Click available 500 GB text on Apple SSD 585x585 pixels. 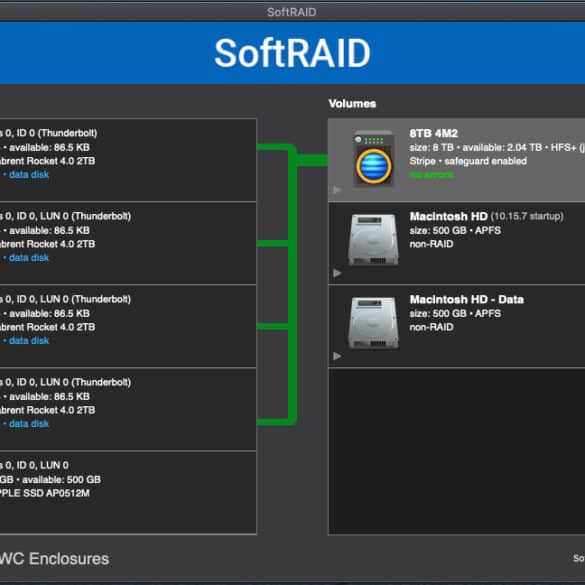point(62,479)
